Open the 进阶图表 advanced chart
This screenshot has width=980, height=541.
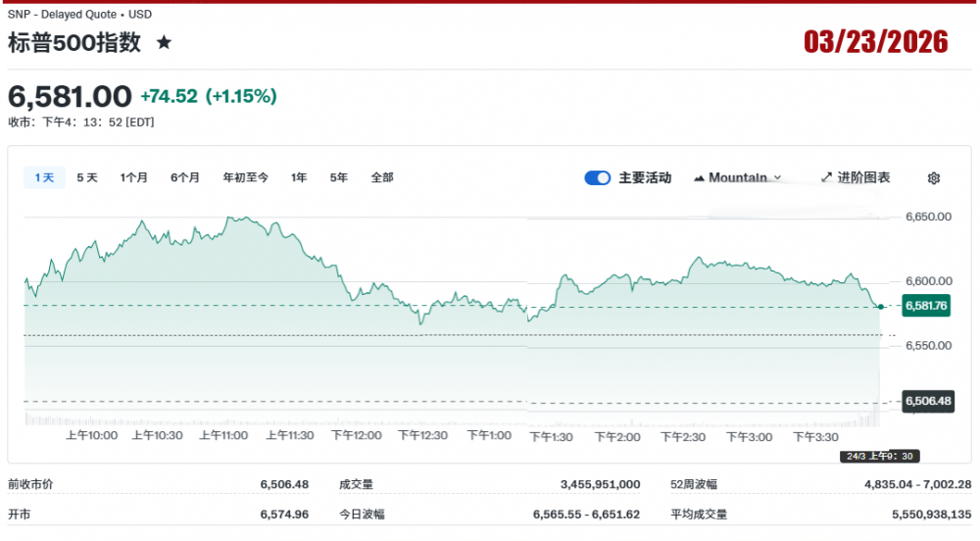(856, 177)
